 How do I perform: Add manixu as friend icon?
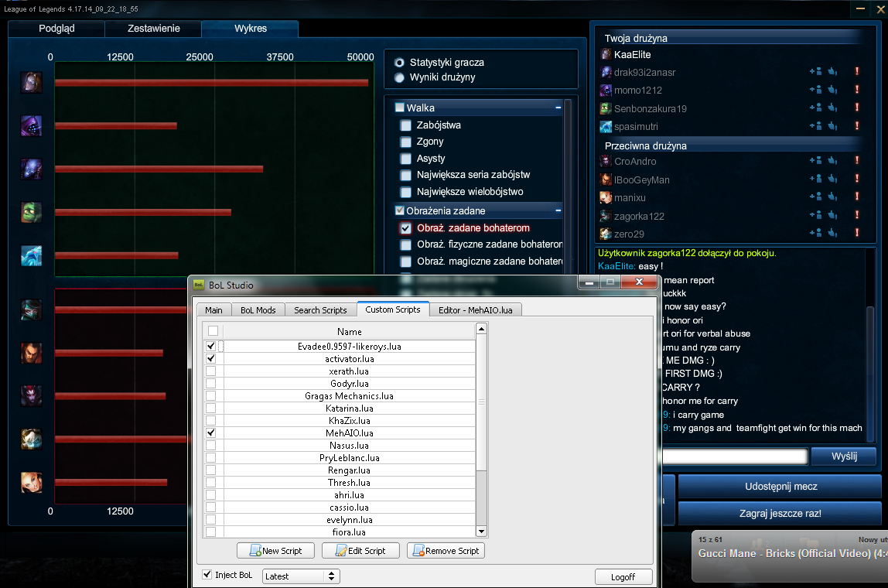815,197
